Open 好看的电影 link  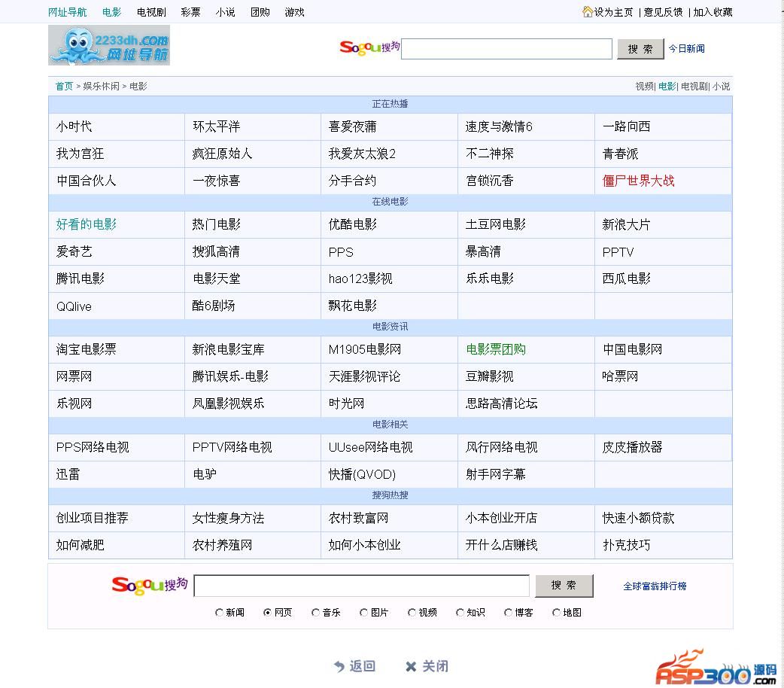tap(86, 224)
